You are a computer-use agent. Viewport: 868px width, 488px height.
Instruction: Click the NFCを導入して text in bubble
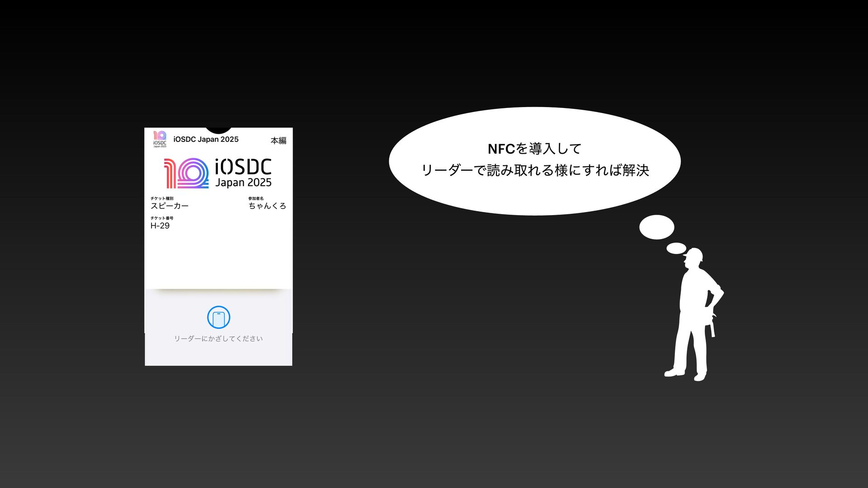click(x=534, y=149)
